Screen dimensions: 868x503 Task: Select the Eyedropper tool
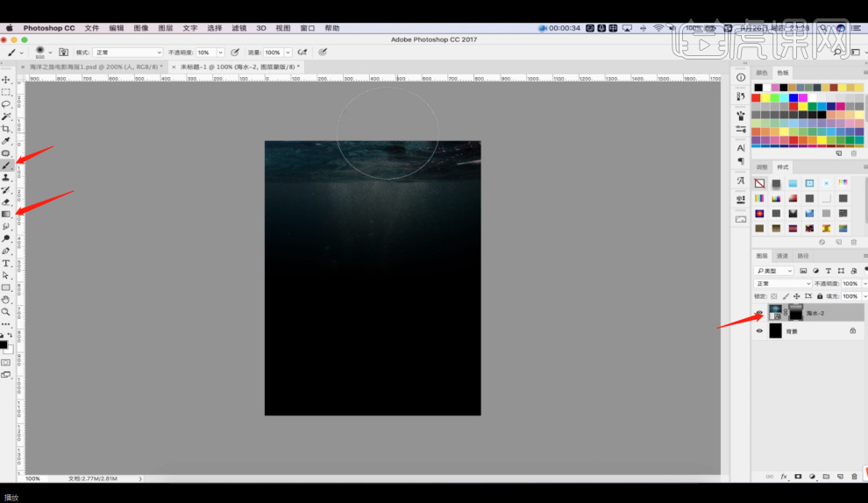coord(6,140)
